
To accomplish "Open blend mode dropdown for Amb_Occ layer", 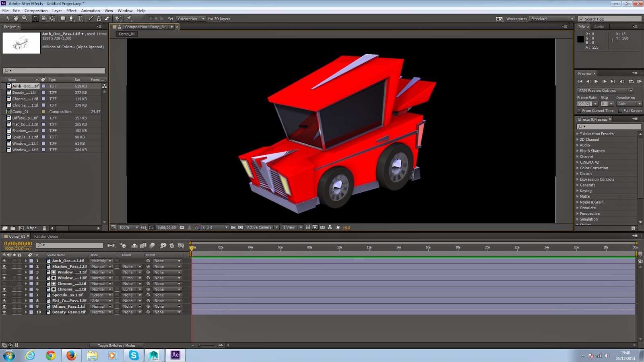I will click(101, 261).
